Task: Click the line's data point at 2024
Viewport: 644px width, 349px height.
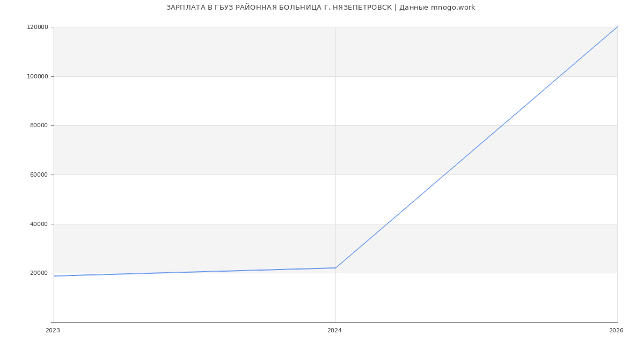Action: (x=335, y=268)
